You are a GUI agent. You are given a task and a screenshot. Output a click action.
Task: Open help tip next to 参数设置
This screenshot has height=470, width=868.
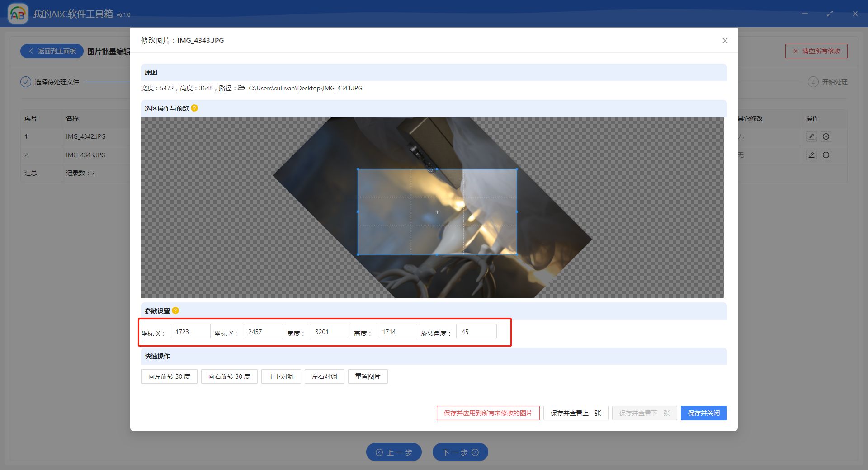[176, 310]
